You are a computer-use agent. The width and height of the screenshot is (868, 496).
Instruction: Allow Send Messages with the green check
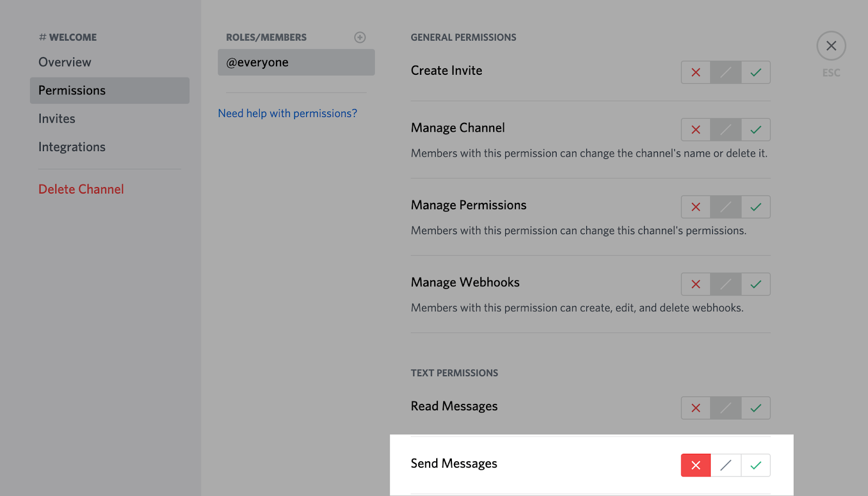[x=756, y=466]
